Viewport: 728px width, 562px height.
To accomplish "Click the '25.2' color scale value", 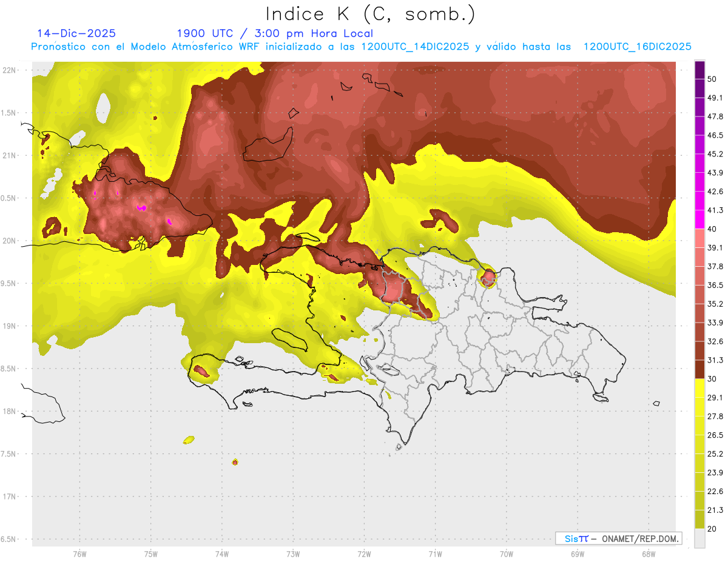I will [715, 454].
